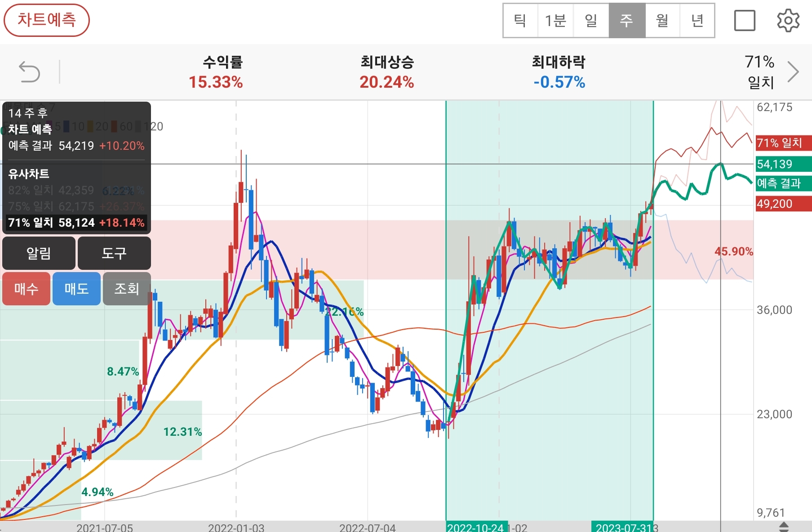The image size is (812, 532).
Task: Tap the axis scale stepper arrows
Action: [784, 527]
